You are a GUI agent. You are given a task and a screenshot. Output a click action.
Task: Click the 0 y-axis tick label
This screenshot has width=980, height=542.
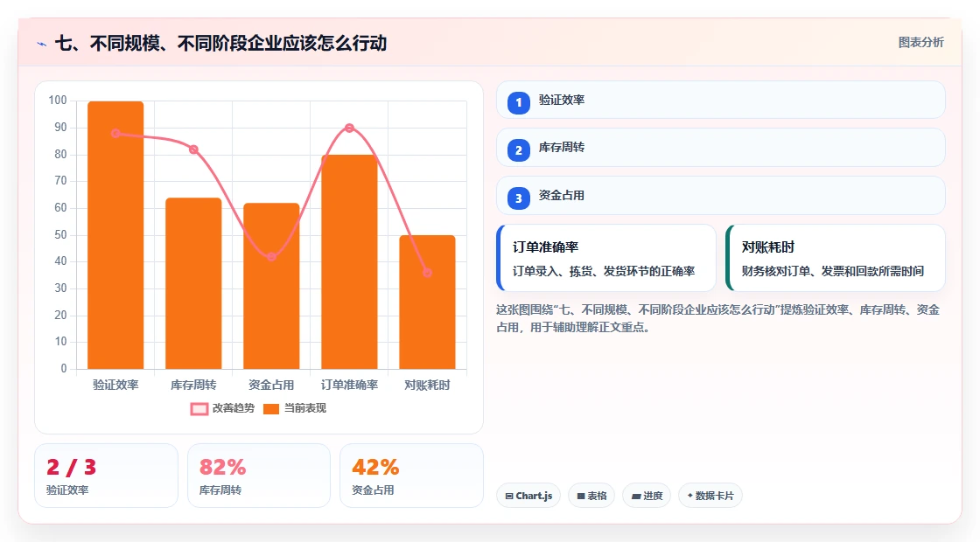click(x=64, y=368)
